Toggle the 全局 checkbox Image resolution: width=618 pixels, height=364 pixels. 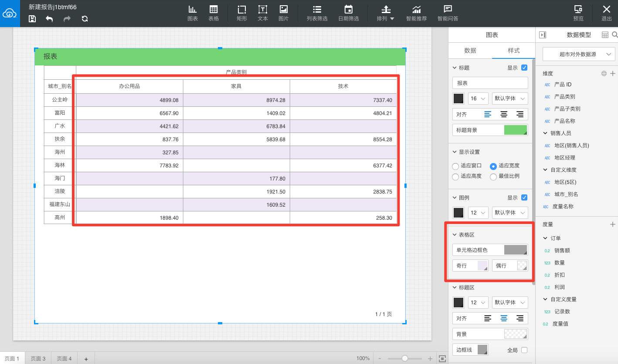click(524, 350)
